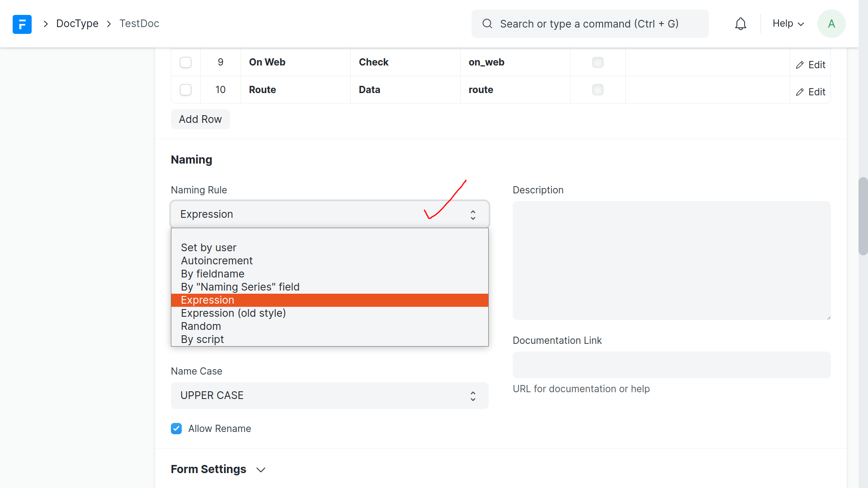The height and width of the screenshot is (488, 868).
Task: Click the search bar icon
Action: [x=487, y=23]
